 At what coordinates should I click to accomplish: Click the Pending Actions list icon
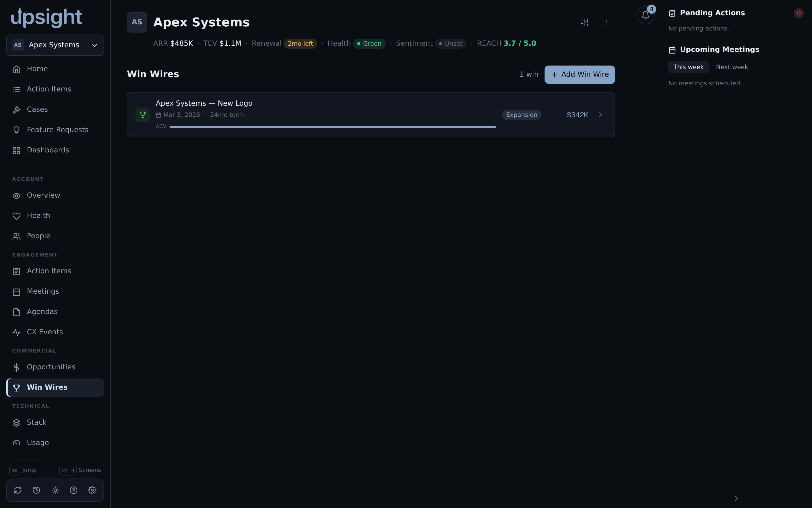(x=672, y=13)
